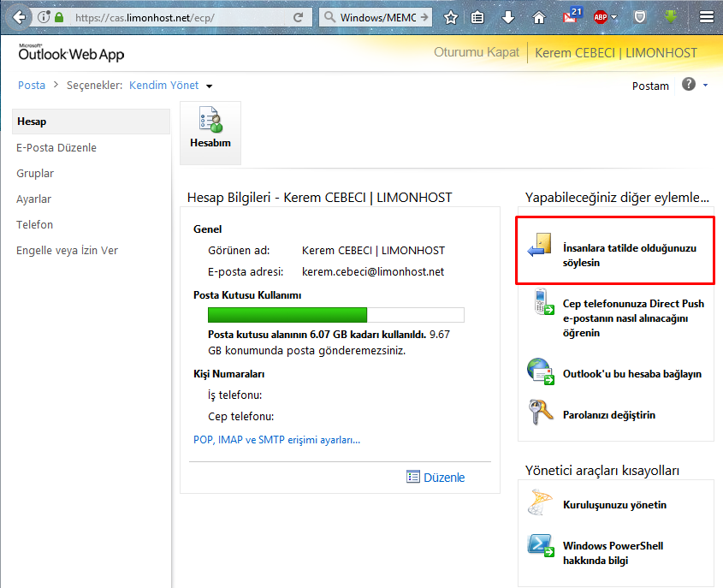Click İnsanlara tatilde olduğunuzu söylesin link

tap(630, 255)
